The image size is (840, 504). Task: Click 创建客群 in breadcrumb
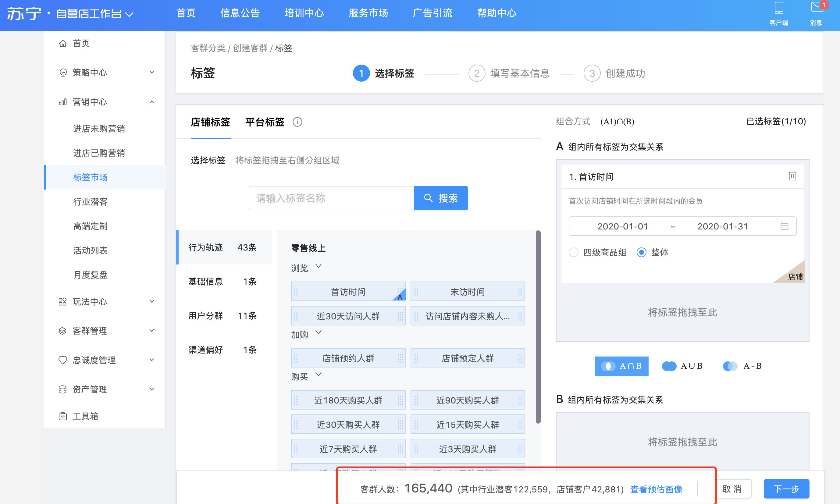click(x=250, y=48)
